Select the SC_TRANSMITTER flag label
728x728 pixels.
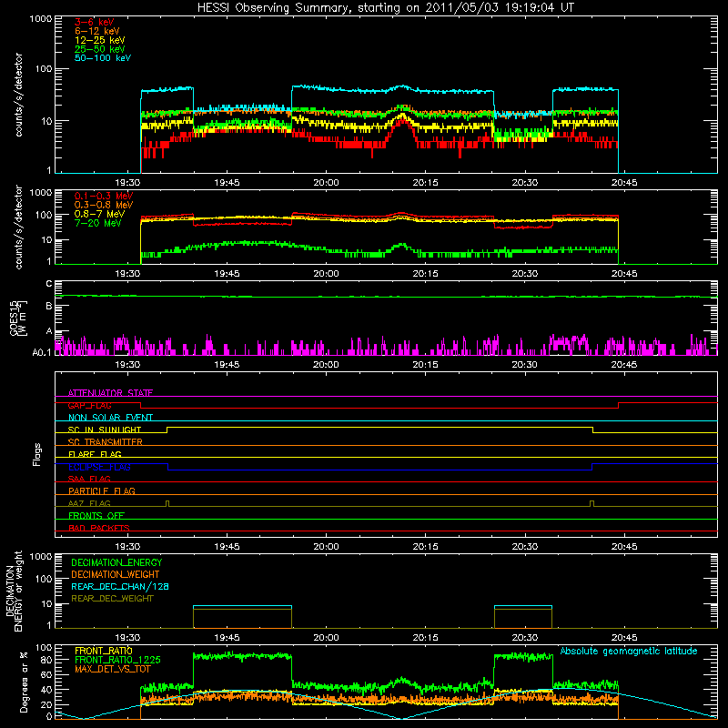[106, 442]
